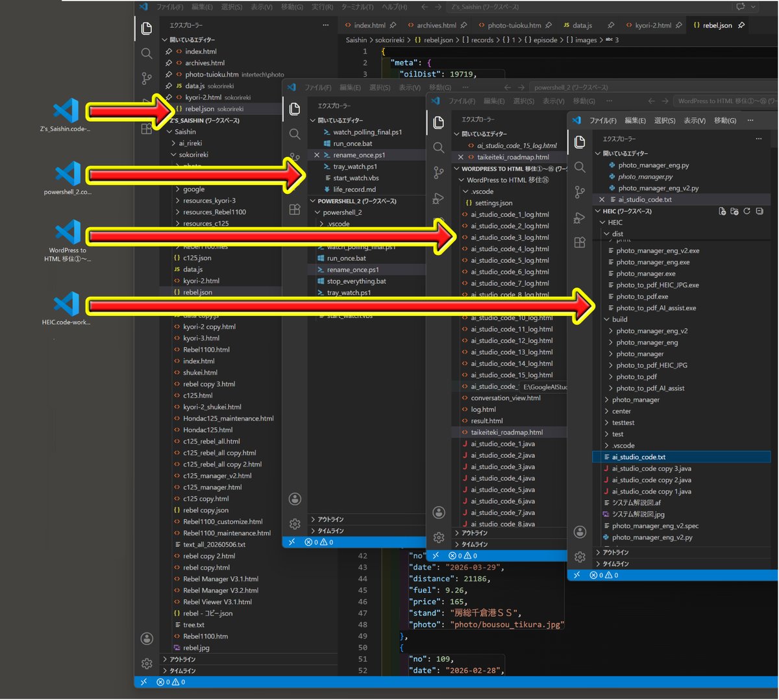Click remote indicator in Z's Saishin status bar
Viewport: 779px width, 700px height.
pos(143,682)
